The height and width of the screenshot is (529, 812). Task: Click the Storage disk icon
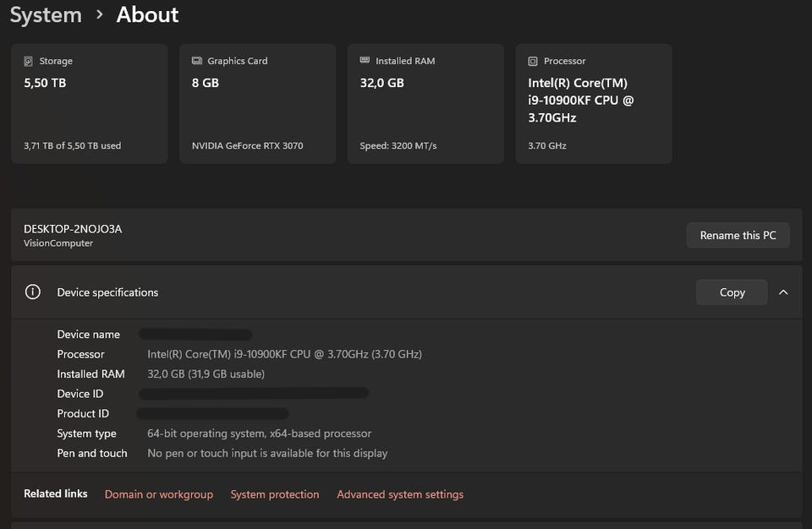point(29,61)
